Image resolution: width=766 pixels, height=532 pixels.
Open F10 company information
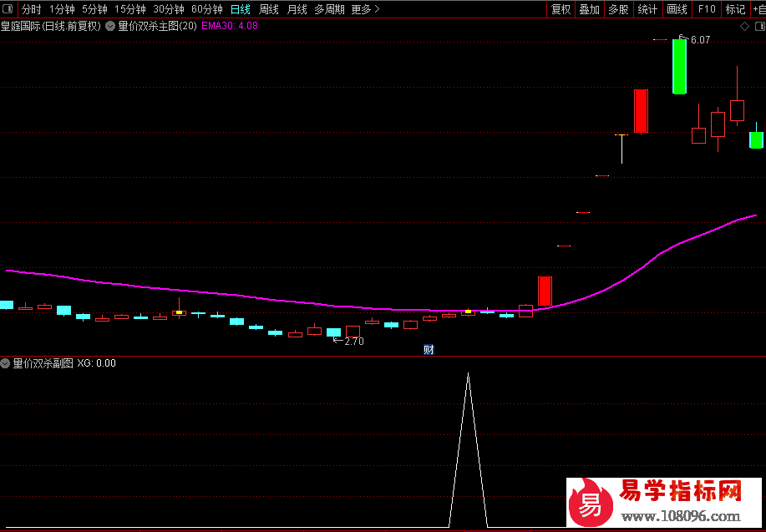707,9
